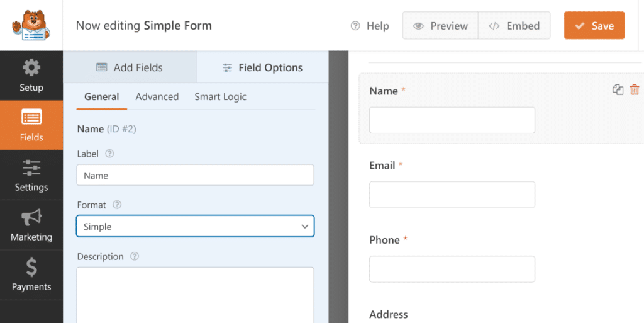Select the General sub-tab

(101, 97)
